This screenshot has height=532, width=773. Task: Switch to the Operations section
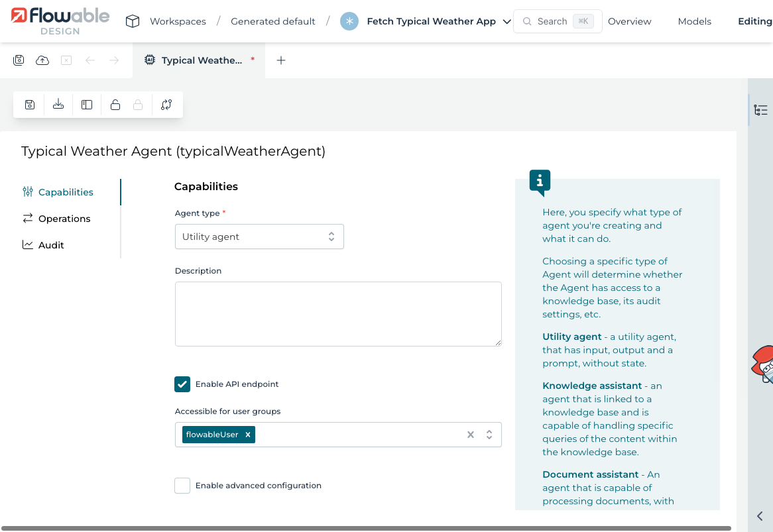pyautogui.click(x=64, y=218)
